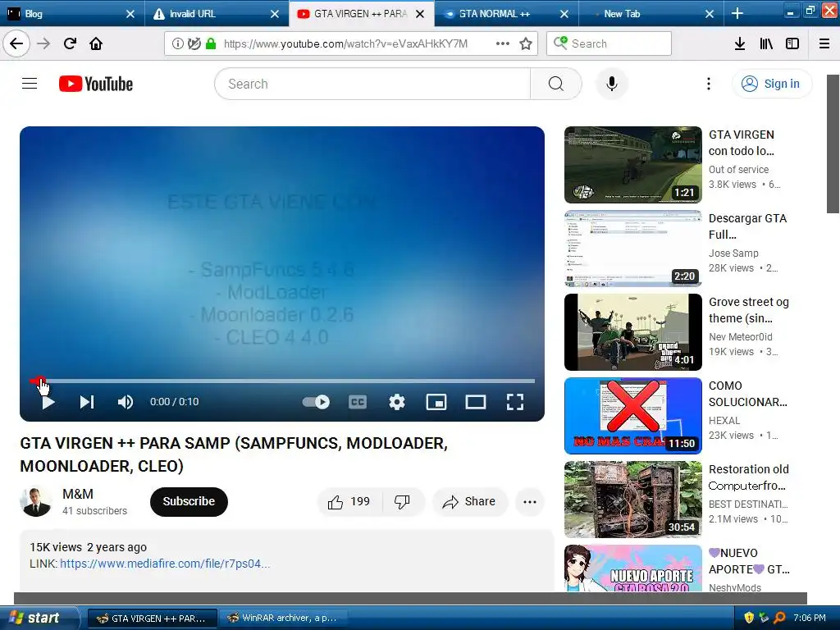The width and height of the screenshot is (840, 630).
Task: Click the Sign in button
Action: point(771,84)
